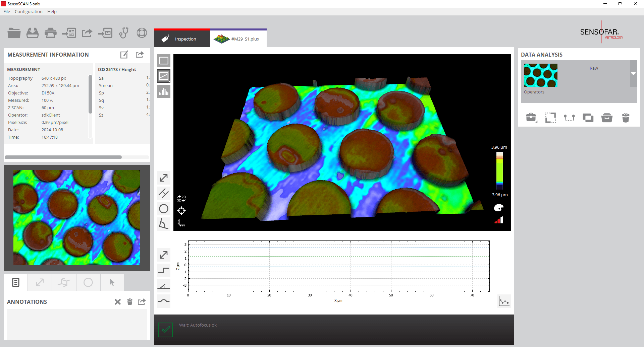Click the import image arrow icon
Screen dimensions: 644x347
105,33
